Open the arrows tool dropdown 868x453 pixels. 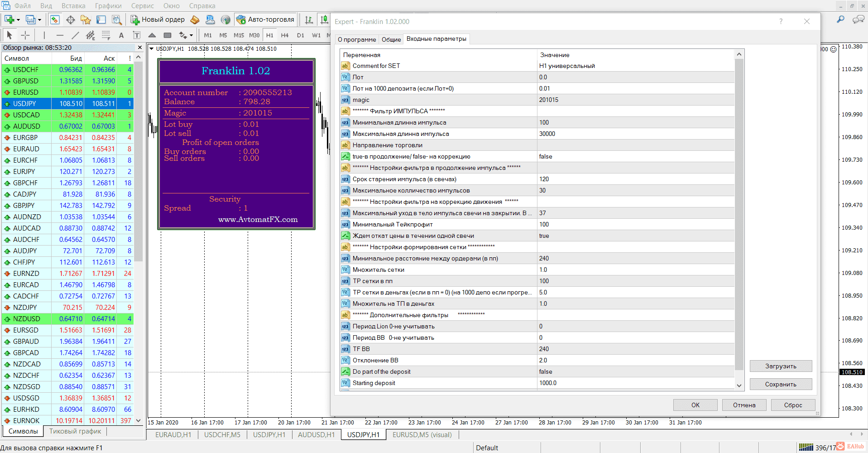click(191, 35)
